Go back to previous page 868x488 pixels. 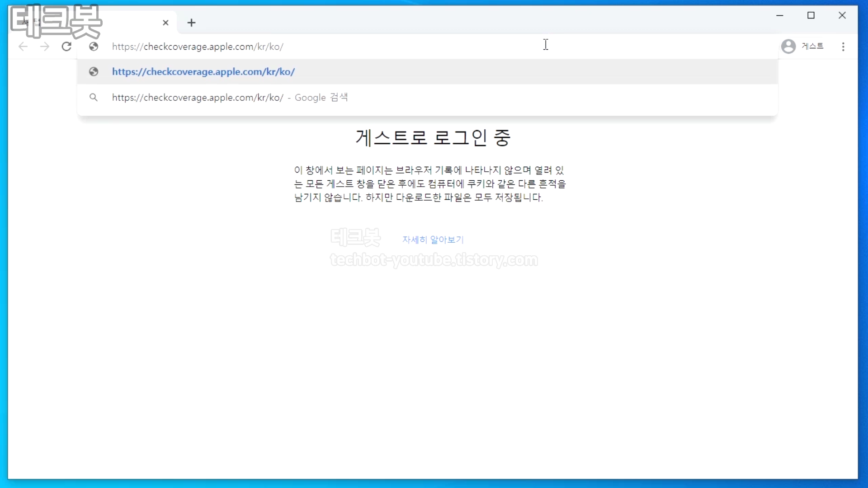pos(23,47)
